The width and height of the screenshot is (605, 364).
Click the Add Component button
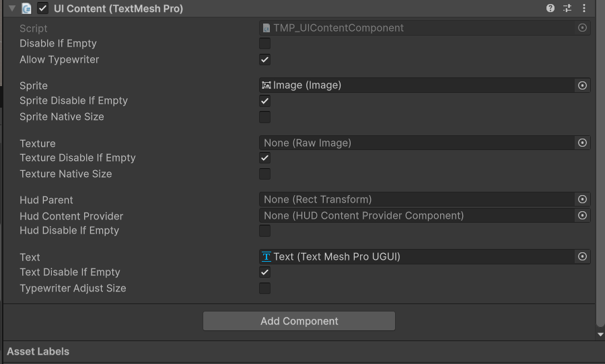point(299,321)
